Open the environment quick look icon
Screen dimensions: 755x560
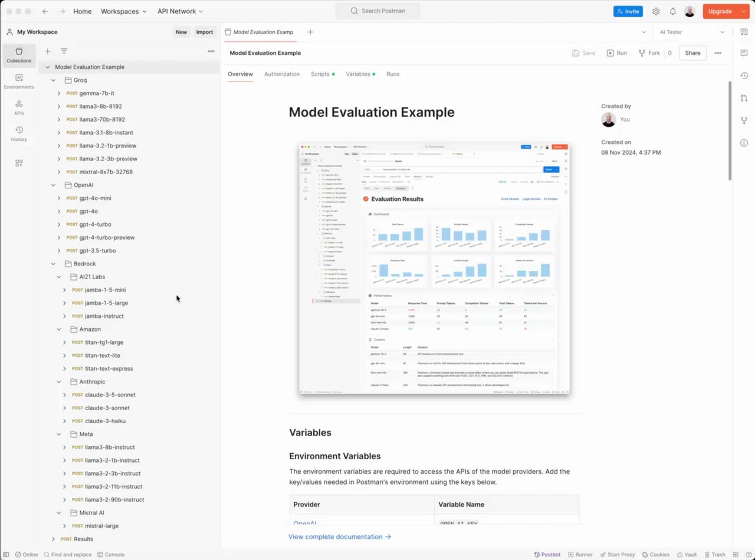(744, 32)
